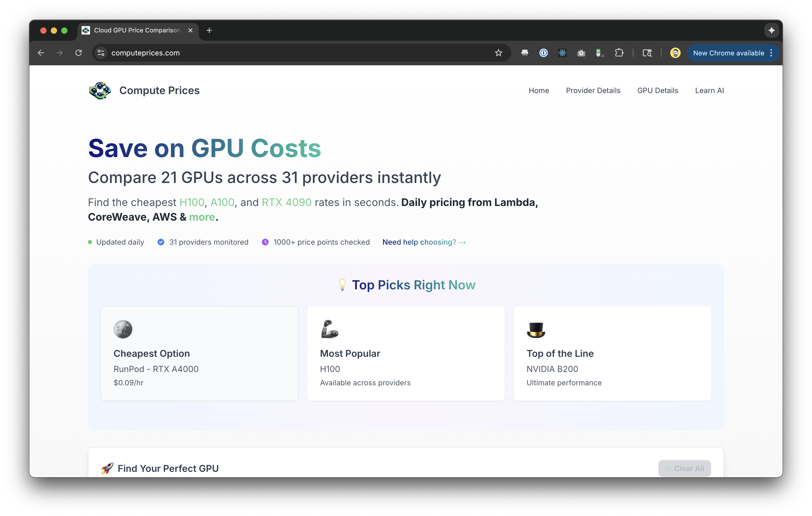Click the green 'more' providers link
Viewport: 812px width, 516px height.
(202, 217)
